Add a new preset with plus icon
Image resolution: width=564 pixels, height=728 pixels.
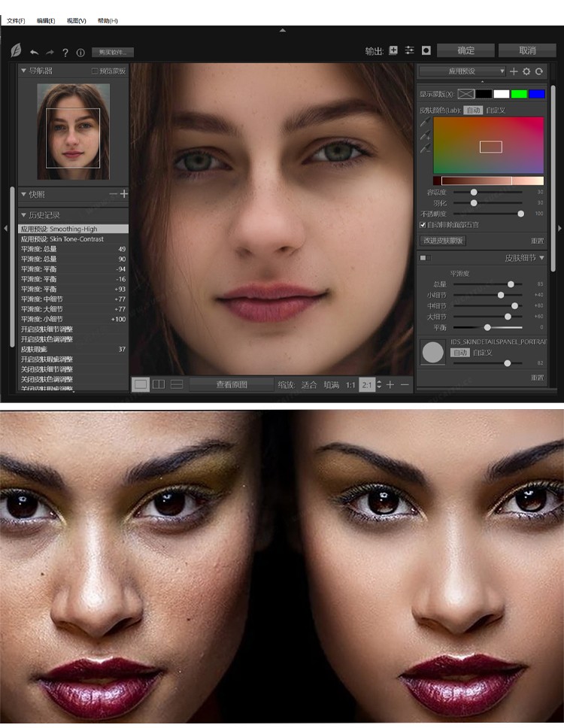click(x=514, y=71)
